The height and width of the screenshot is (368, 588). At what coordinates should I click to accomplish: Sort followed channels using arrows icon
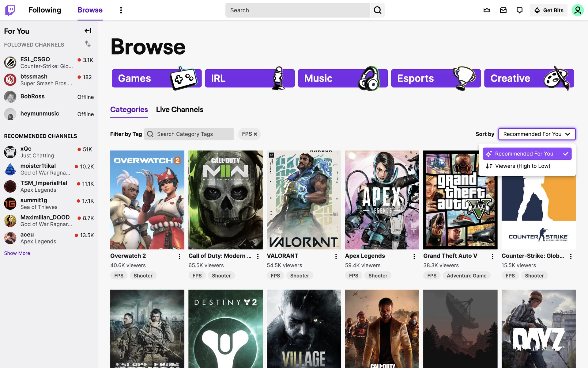[x=88, y=44]
